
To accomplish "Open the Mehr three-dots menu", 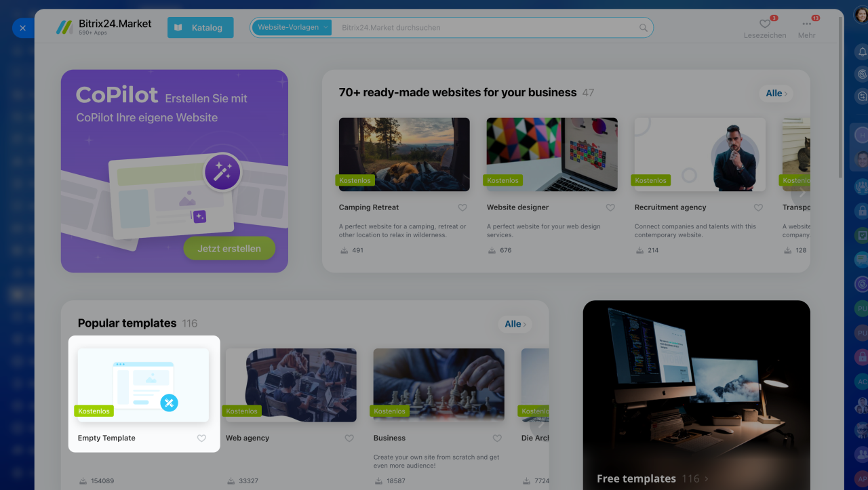I will click(806, 24).
